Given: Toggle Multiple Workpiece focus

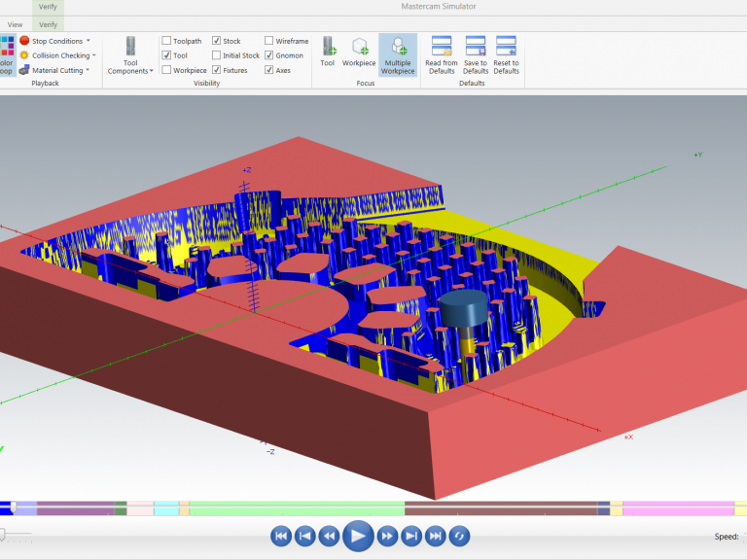Looking at the screenshot, I should (398, 54).
